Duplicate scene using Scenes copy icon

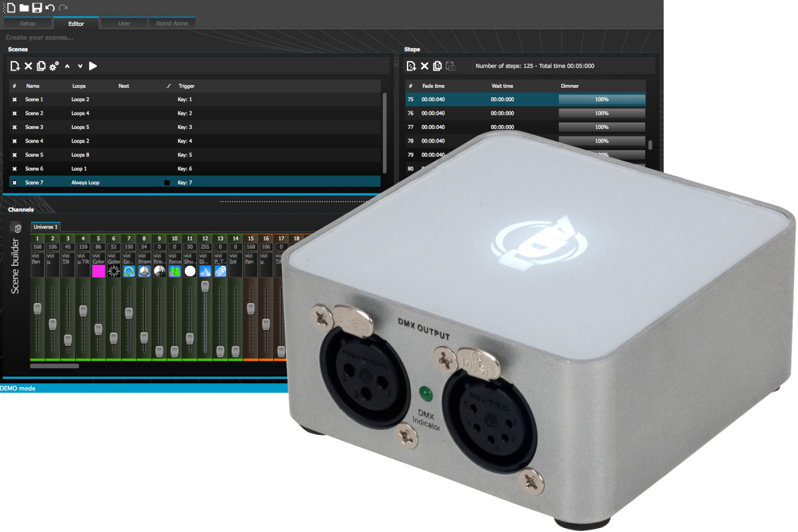(x=41, y=66)
